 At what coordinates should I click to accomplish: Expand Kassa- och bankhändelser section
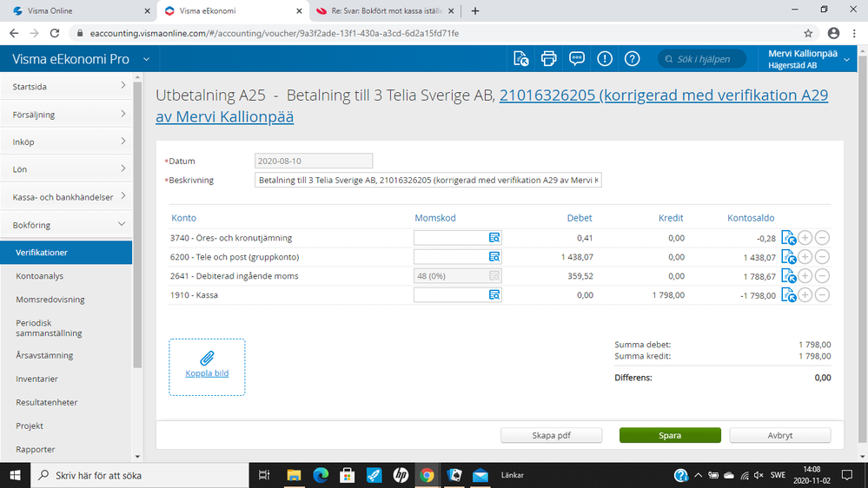tap(66, 197)
